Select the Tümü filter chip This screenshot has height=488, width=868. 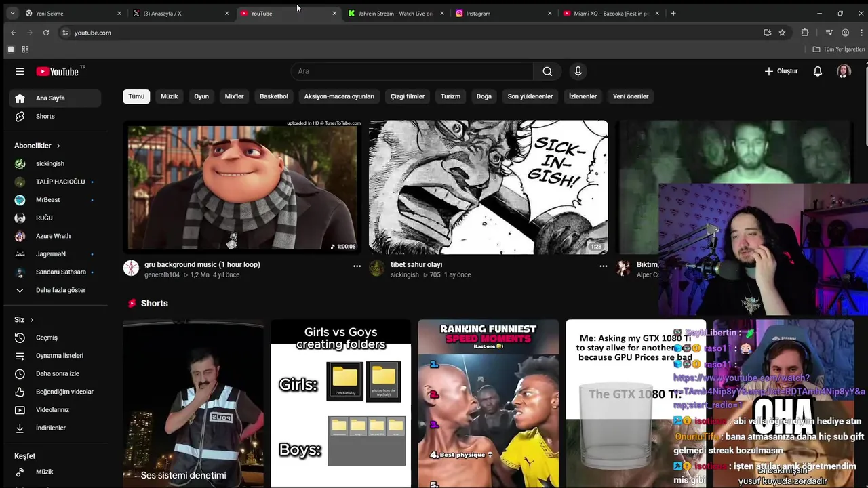point(136,96)
